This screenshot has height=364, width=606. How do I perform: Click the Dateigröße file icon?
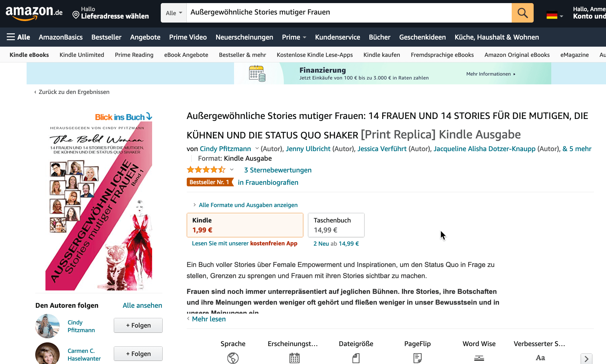point(356,358)
